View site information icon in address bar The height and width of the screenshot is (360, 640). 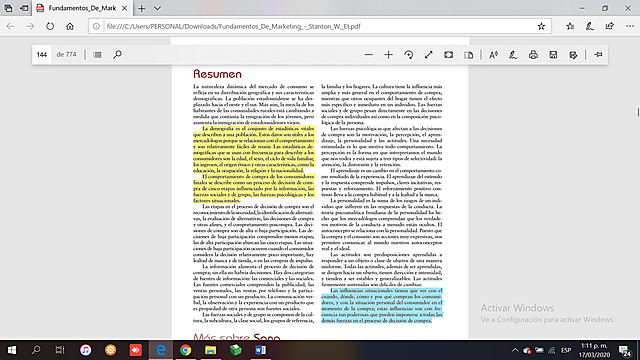pos(96,27)
